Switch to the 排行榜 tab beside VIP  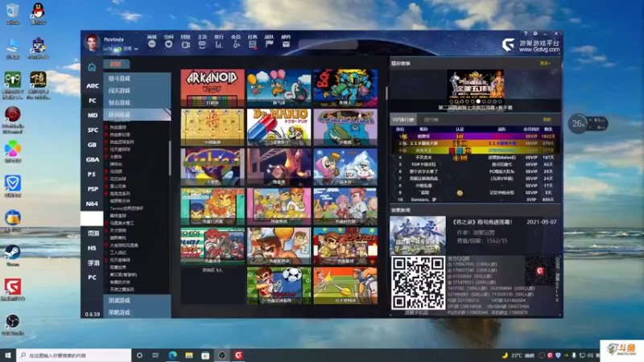431,119
